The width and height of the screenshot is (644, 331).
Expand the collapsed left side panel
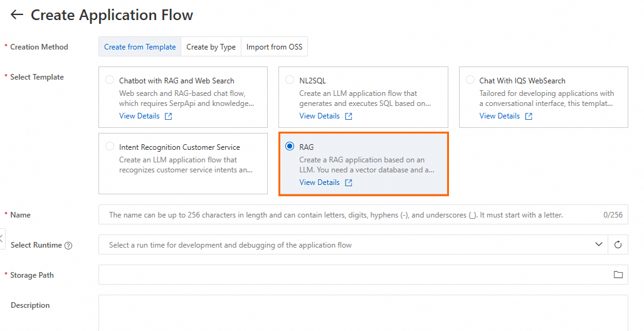[x=2, y=238]
